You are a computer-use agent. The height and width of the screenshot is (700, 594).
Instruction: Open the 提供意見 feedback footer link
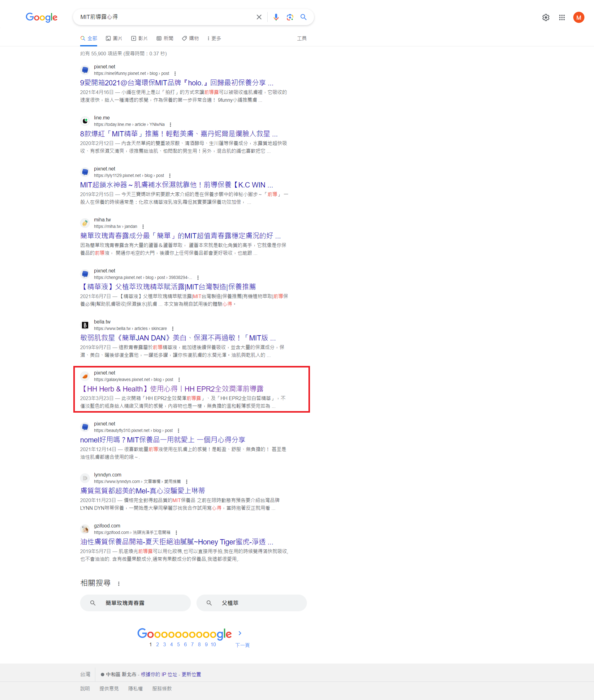click(109, 689)
